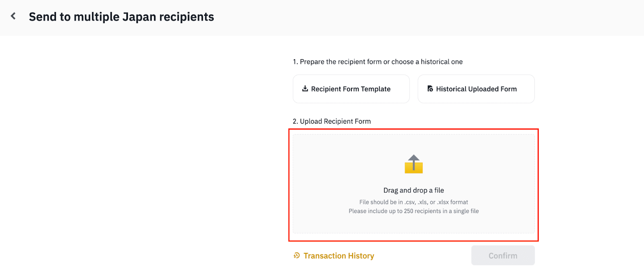The height and width of the screenshot is (277, 644).
Task: Go back using the left chevron arrow
Action: (13, 16)
